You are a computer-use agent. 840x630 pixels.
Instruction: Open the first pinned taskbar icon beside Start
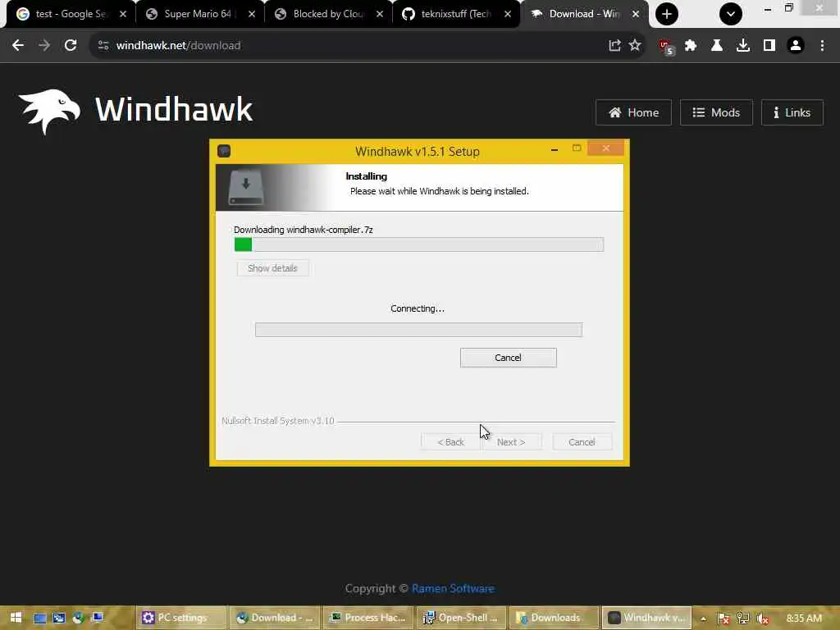tap(39, 618)
